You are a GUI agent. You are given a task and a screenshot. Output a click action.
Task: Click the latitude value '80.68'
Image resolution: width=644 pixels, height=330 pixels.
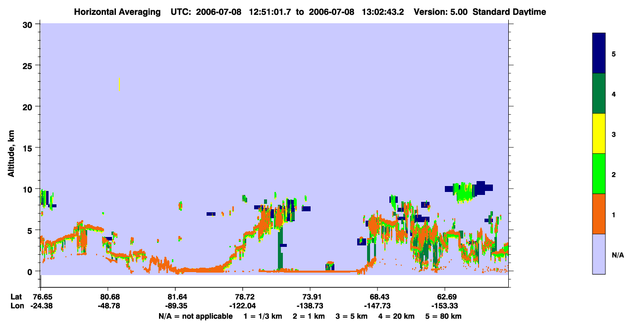(110, 296)
